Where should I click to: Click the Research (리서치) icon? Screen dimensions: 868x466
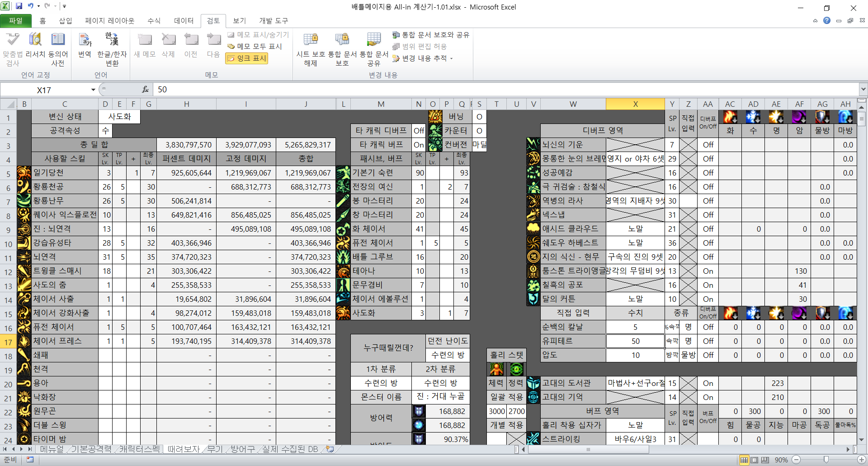35,40
